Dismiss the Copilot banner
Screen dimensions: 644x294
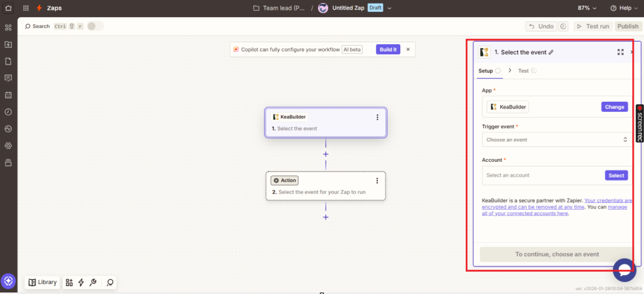[408, 49]
